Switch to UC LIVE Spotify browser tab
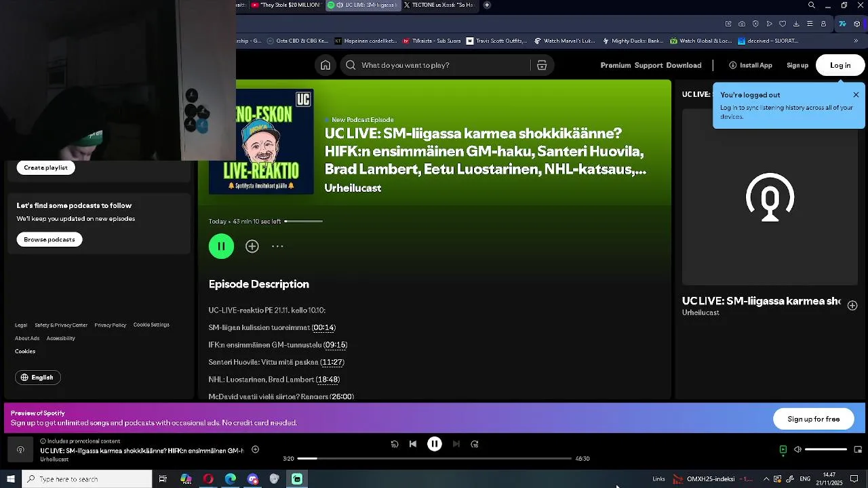This screenshot has height=488, width=868. coord(363,5)
